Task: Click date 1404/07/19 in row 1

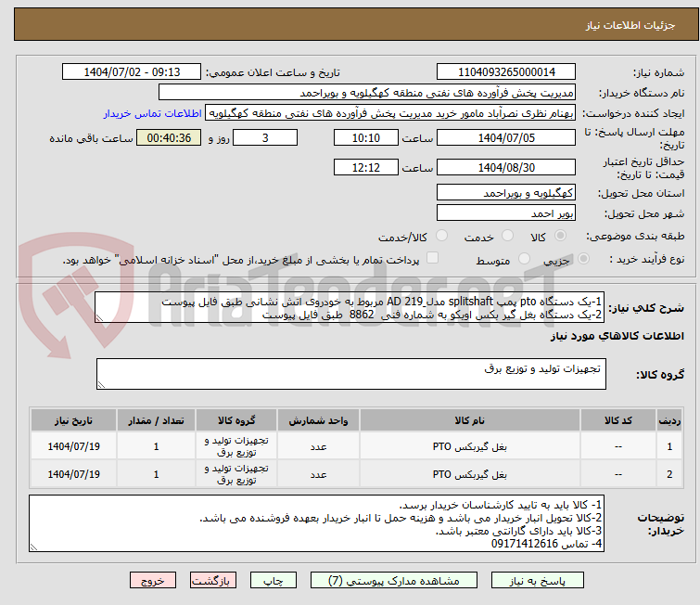Action: point(73,446)
